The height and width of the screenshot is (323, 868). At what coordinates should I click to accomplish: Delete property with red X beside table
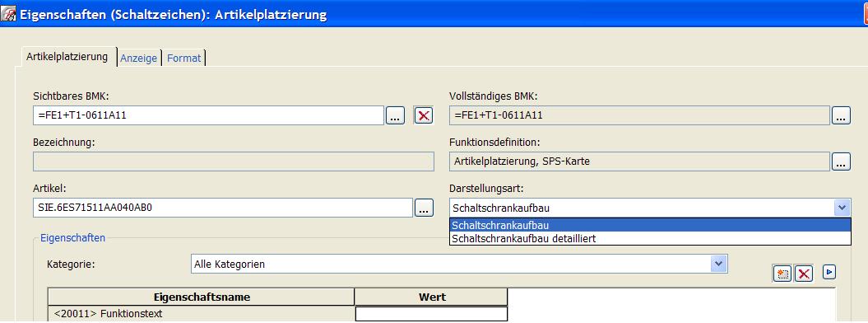[804, 273]
